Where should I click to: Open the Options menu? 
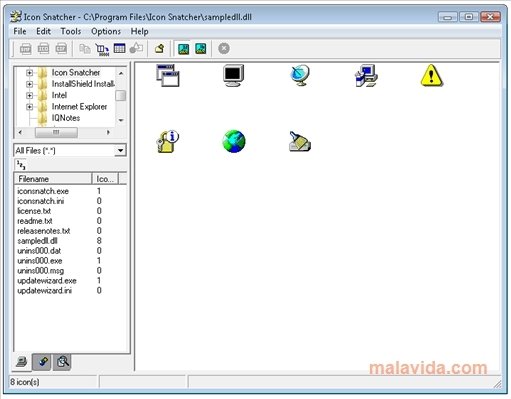coord(106,31)
